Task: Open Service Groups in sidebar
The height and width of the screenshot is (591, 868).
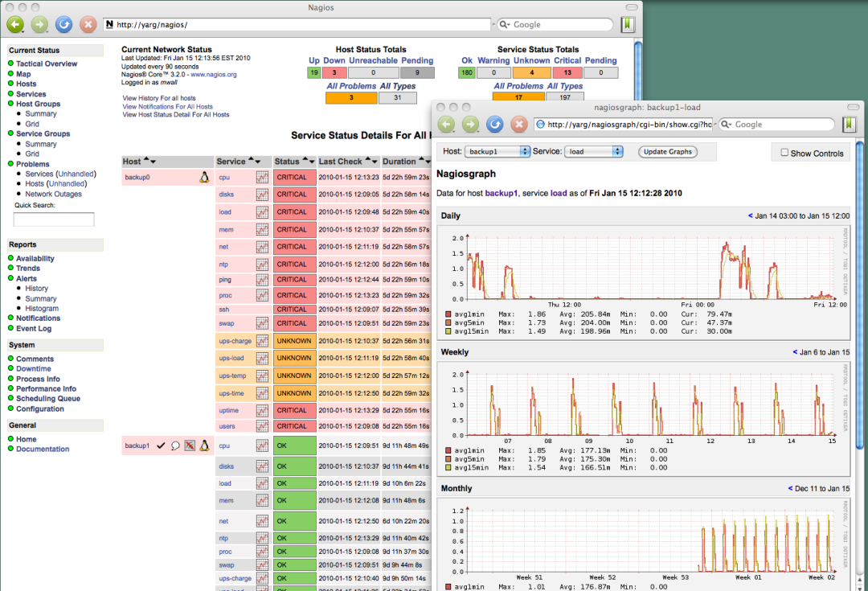Action: coord(43,133)
